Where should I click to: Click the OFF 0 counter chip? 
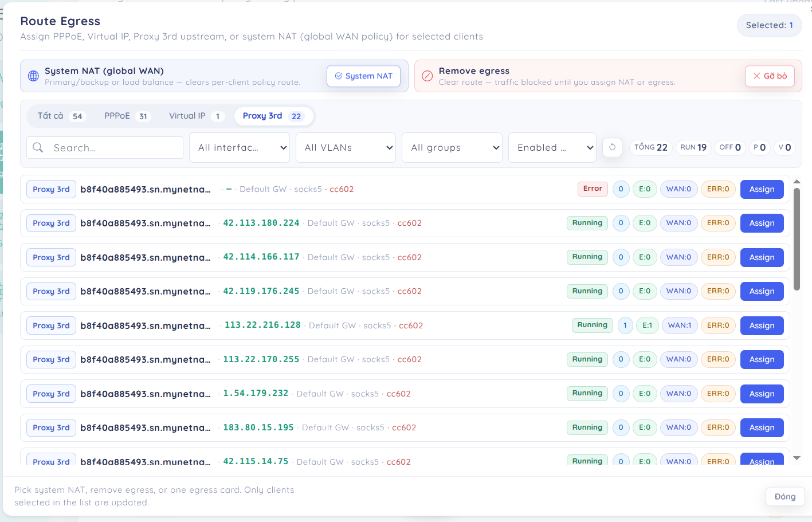coord(730,147)
